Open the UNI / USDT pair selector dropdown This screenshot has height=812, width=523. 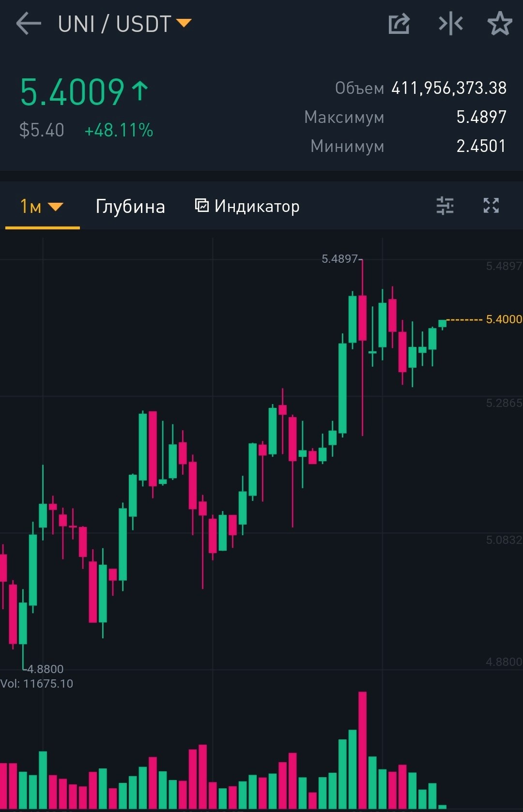tap(124, 24)
